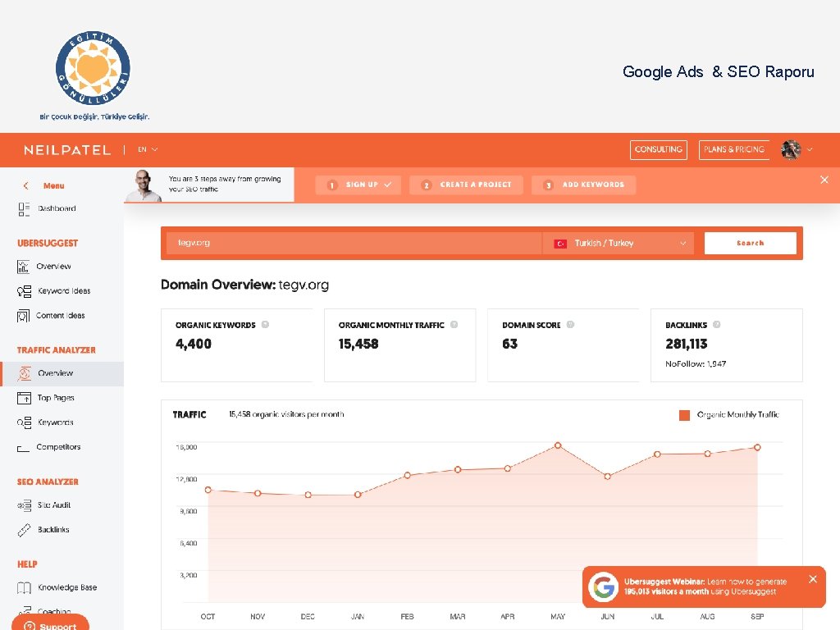Click Neil Patel photo in banner
This screenshot has width=840, height=630.
tap(143, 186)
